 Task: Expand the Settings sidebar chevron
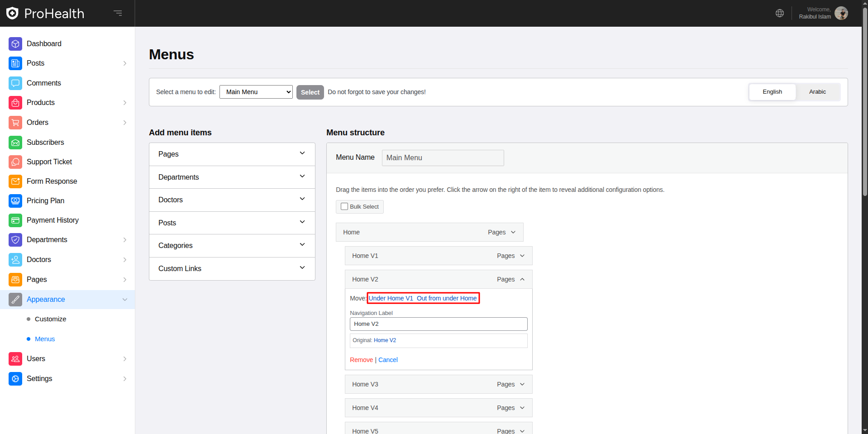tap(125, 379)
